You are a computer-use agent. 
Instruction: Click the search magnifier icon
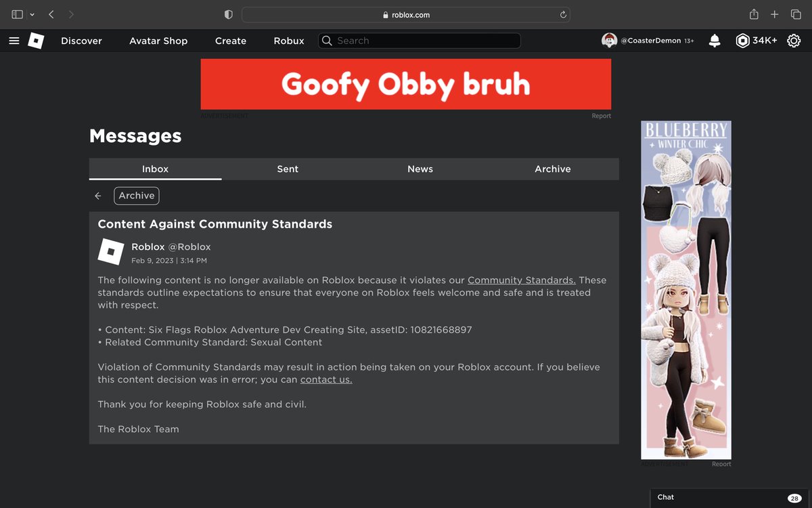click(x=327, y=41)
